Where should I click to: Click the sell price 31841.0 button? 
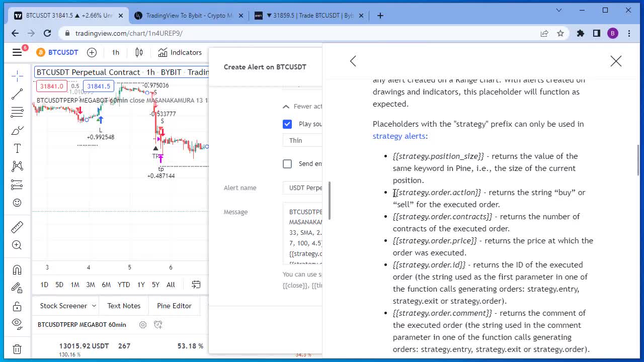[x=52, y=86]
